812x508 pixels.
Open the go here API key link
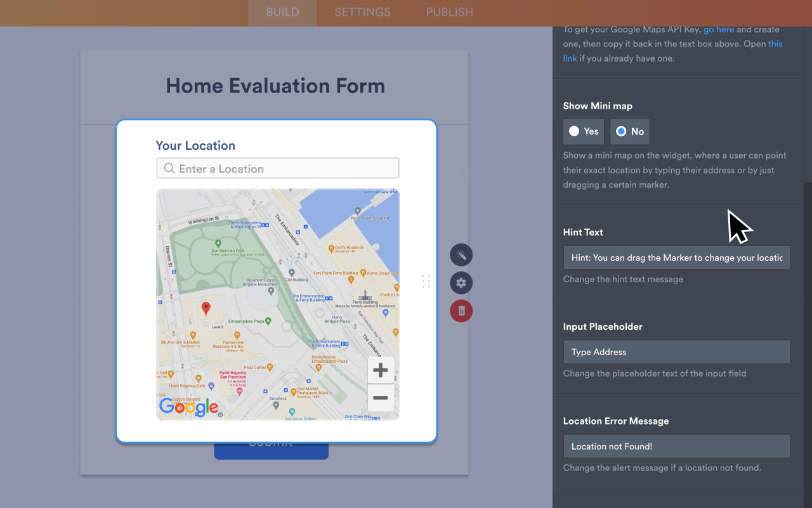pyautogui.click(x=717, y=29)
